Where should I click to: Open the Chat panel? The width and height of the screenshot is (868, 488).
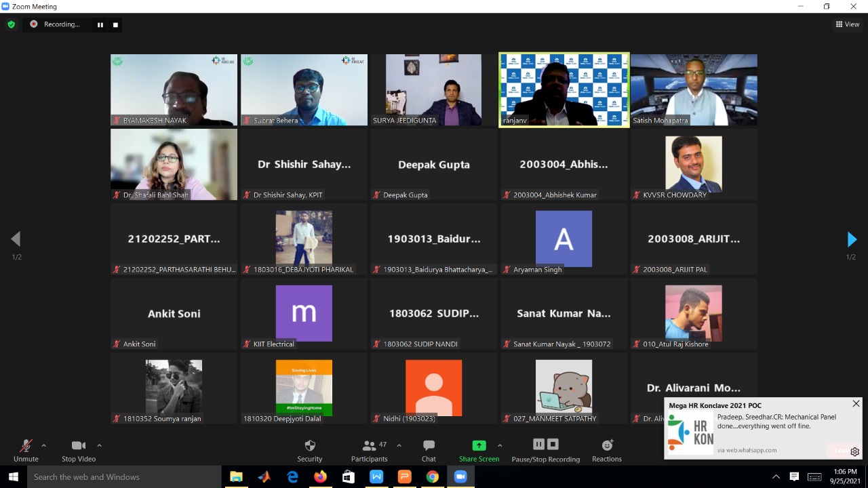pyautogui.click(x=429, y=451)
